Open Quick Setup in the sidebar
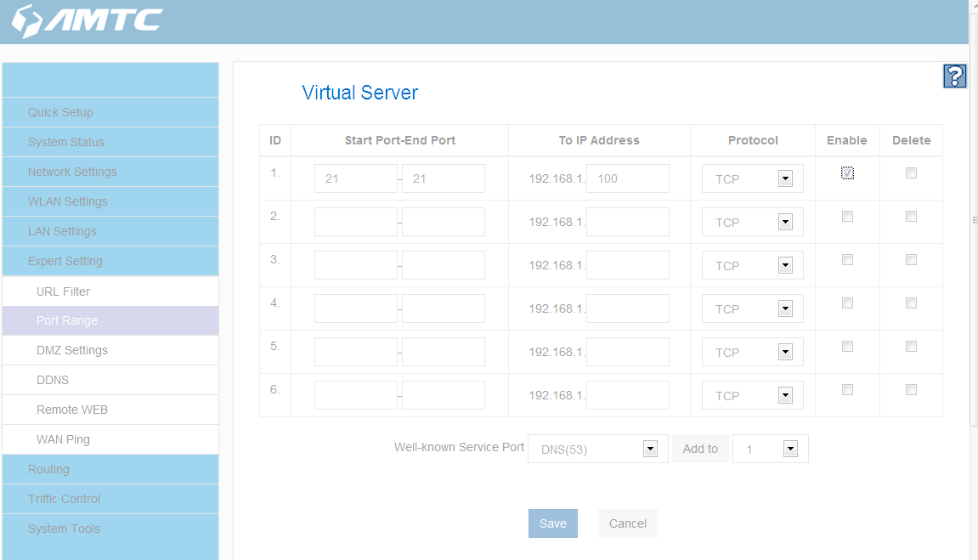 click(110, 112)
